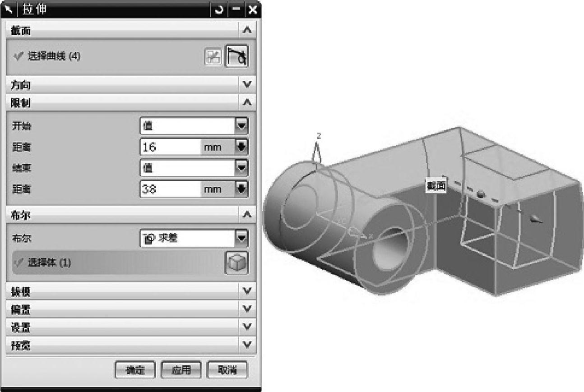Viewport: 584px width, 392px height.
Task: Open end distance 38 mm options arrow
Action: pos(242,189)
